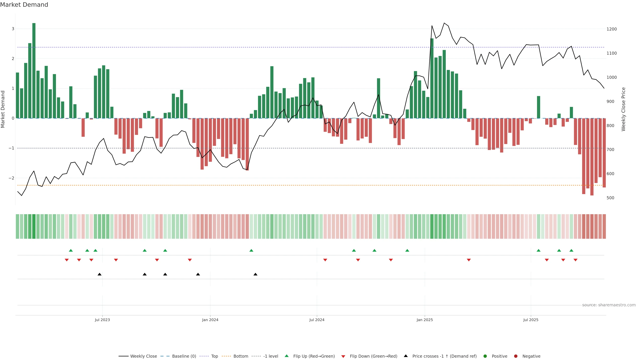644x362 pixels.
Task: Click the darkest green heatmap strip cell
Action: coord(34,226)
